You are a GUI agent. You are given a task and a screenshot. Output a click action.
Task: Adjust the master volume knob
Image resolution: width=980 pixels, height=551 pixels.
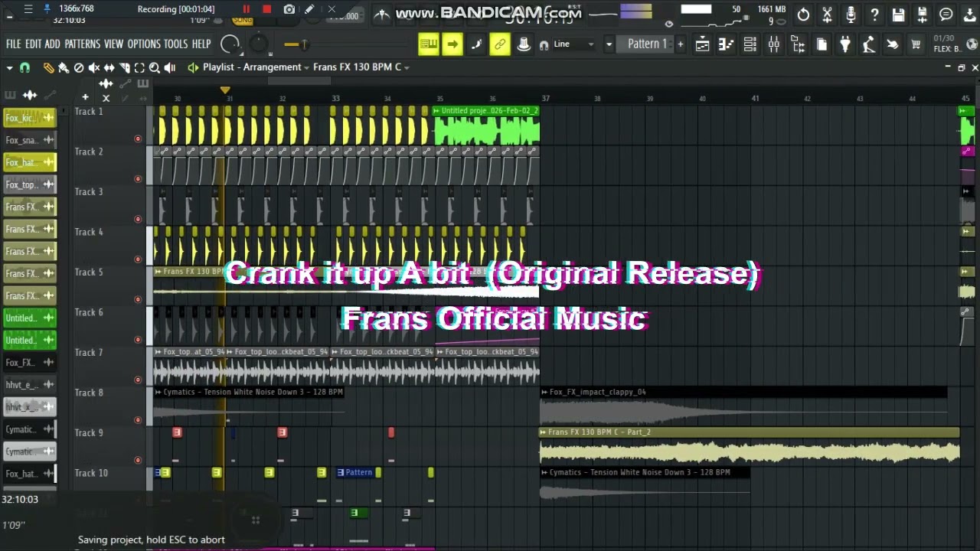coord(230,44)
